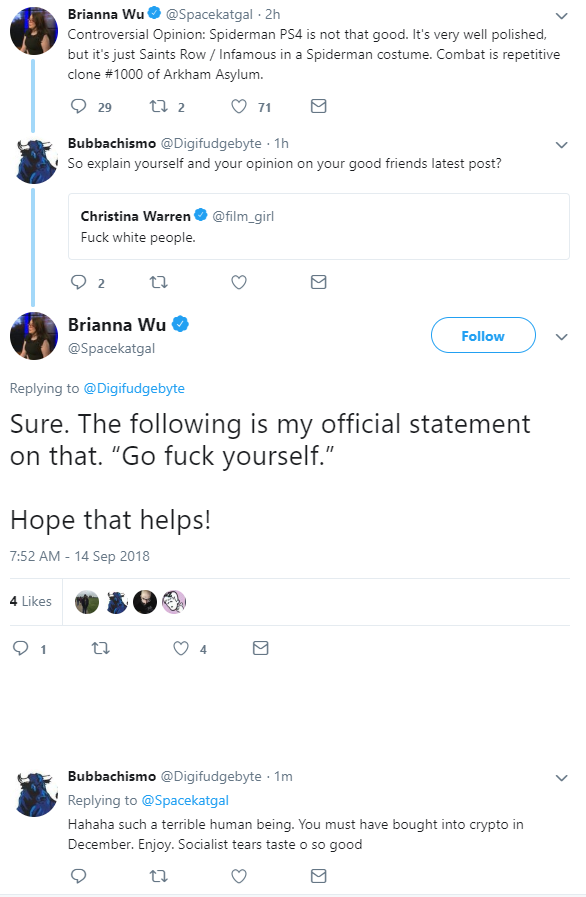This screenshot has width=586, height=897.
Task: Follow Brianna Wu
Action: tap(483, 336)
